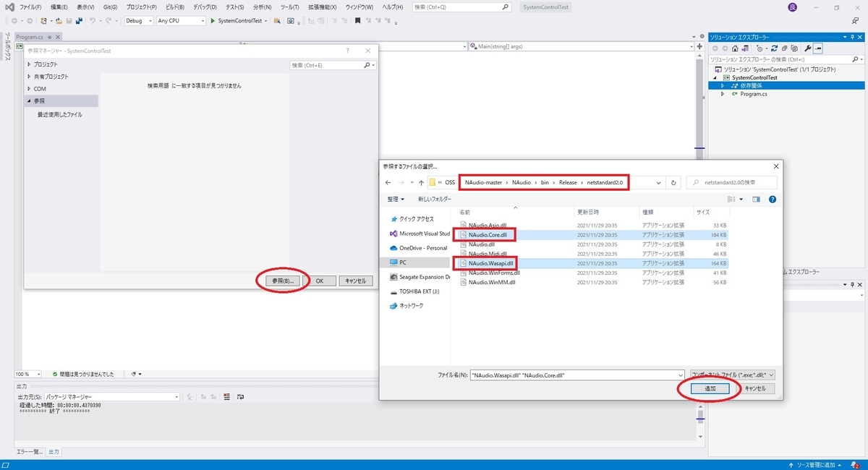
Task: Click 新しいフォルダー button in file dialog
Action: pyautogui.click(x=435, y=199)
